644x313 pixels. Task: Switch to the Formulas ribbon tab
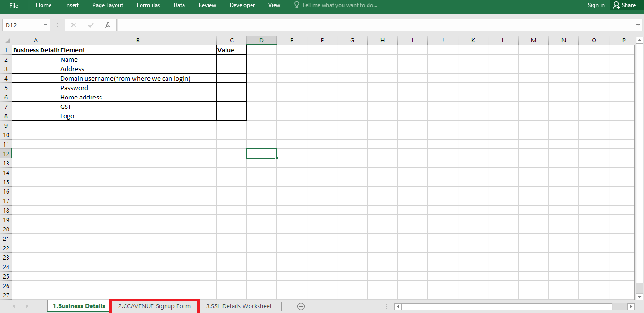click(148, 5)
